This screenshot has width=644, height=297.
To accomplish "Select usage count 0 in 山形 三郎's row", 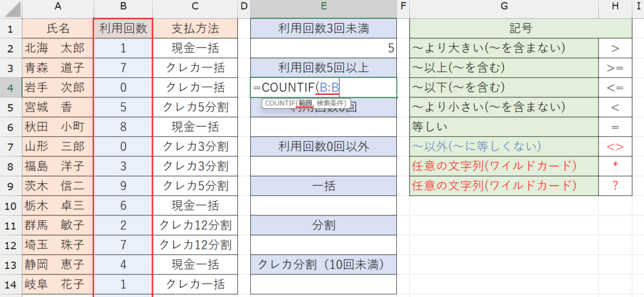I will point(123,147).
